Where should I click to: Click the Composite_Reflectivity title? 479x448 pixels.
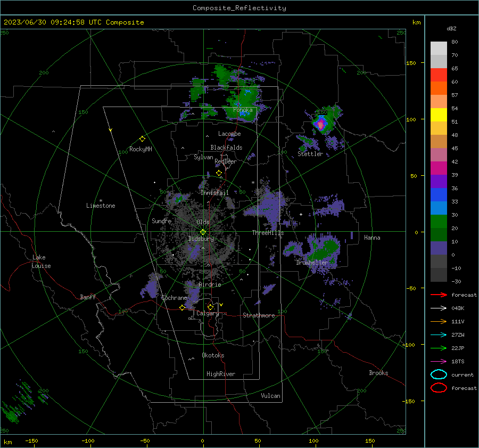click(x=240, y=8)
